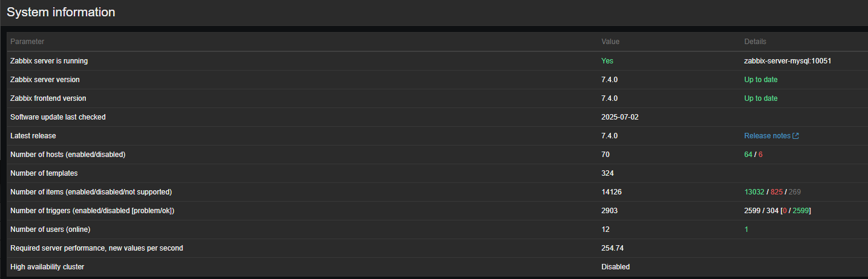Click the not supported items count 269
Viewport: 868px width, 279px height.
click(x=795, y=192)
